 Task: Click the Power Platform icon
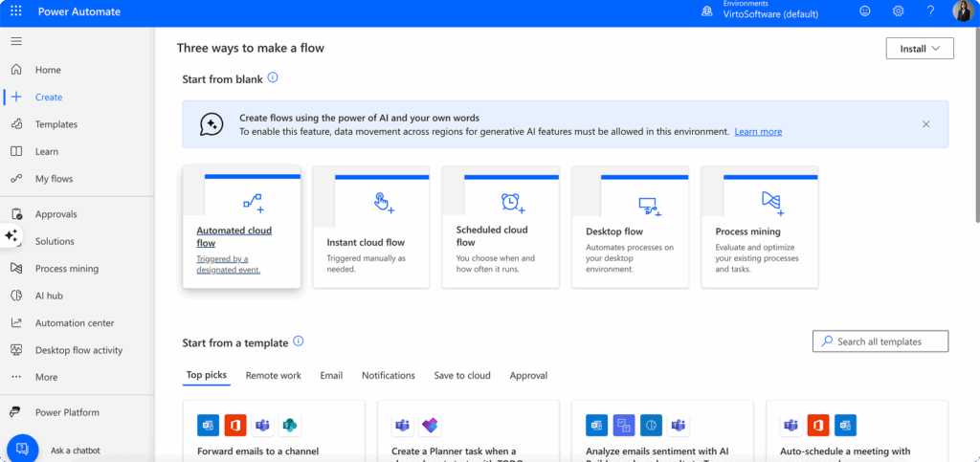coord(16,412)
